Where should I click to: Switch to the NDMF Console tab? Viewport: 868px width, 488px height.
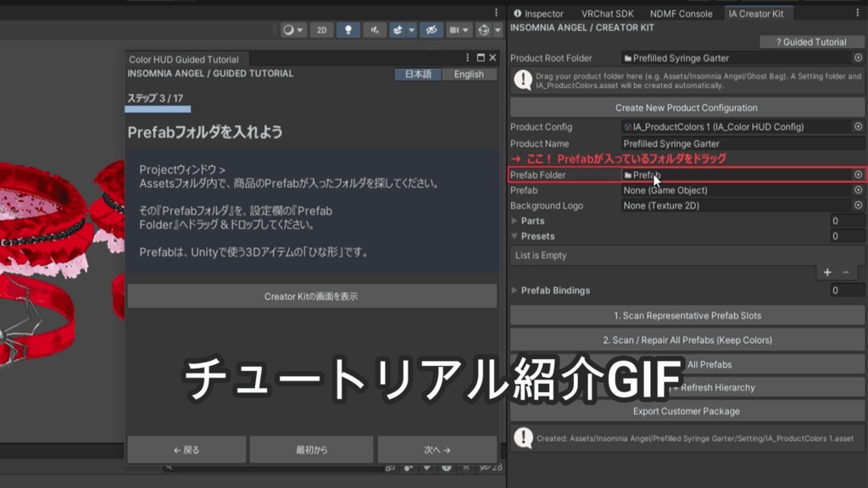tap(681, 14)
